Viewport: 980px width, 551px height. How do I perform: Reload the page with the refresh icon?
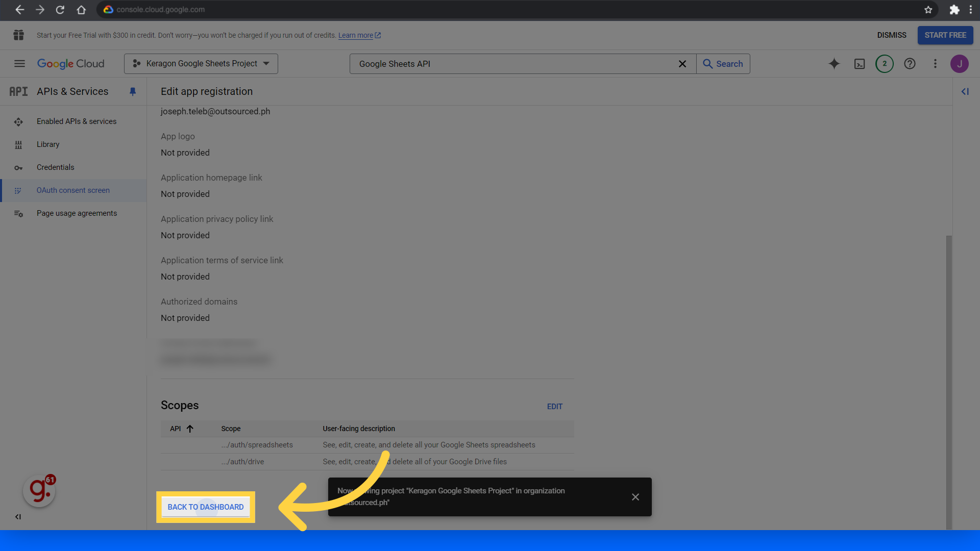click(x=60, y=10)
